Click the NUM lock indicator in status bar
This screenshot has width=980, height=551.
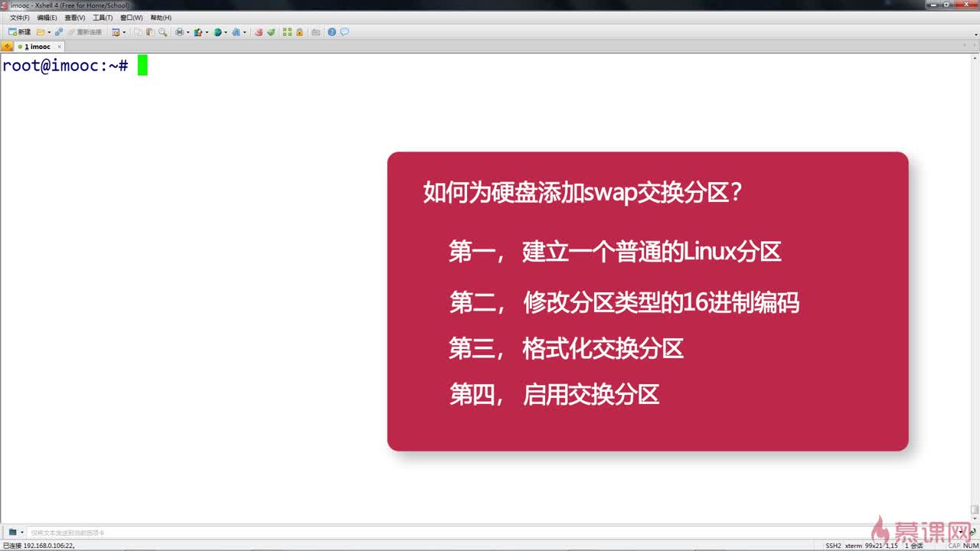tap(971, 546)
